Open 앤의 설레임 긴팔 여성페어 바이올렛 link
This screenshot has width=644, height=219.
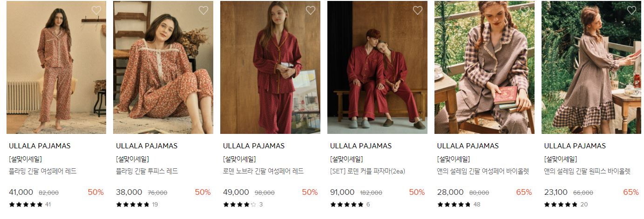483,171
